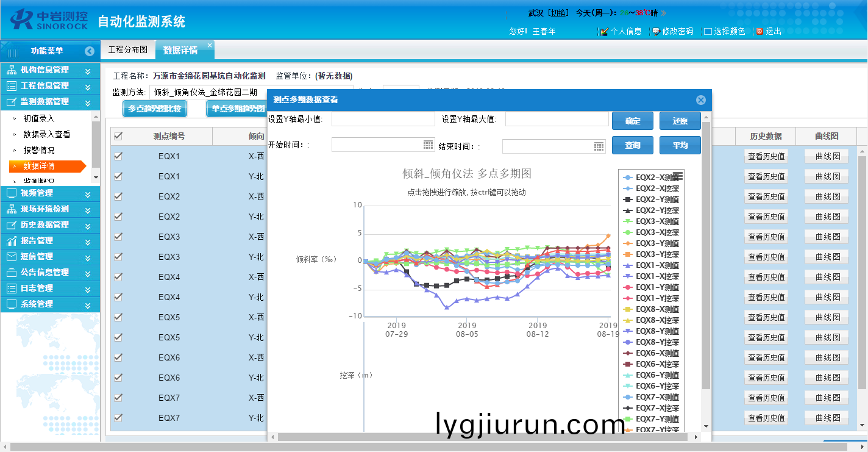Screen dimensions: 868x452
Task: Switch to the 工程分布图 tab
Action: pos(127,50)
